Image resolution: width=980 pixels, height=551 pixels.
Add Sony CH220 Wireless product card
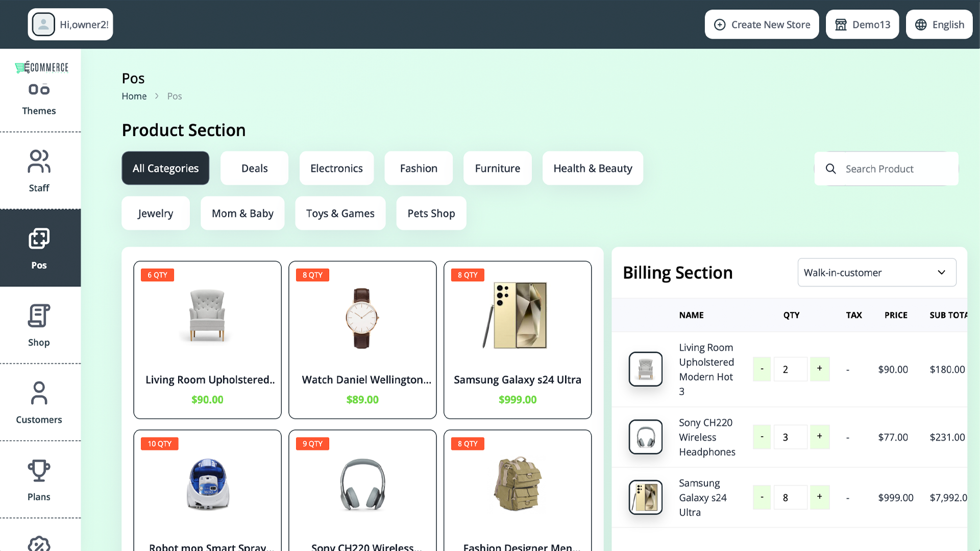pos(362,490)
